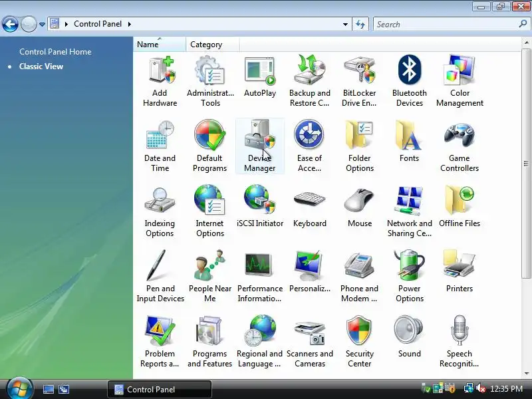Click the vertical scrollbar up arrow

click(x=527, y=43)
